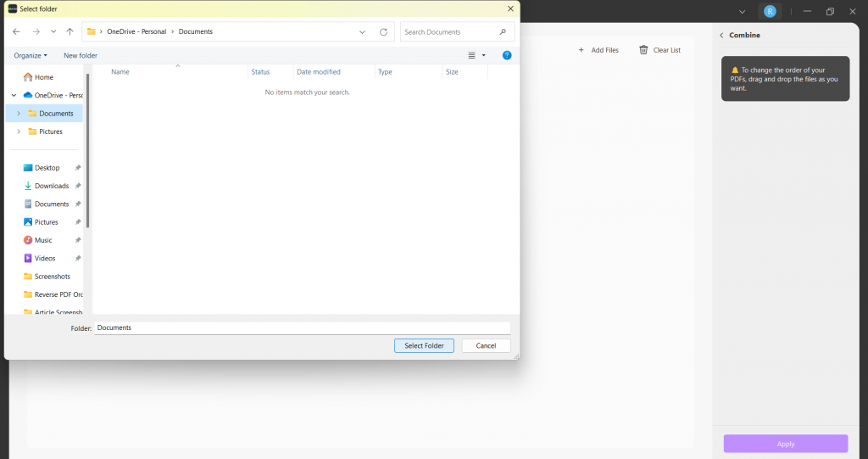The image size is (868, 459).
Task: Go forward in folder navigation
Action: pos(36,31)
